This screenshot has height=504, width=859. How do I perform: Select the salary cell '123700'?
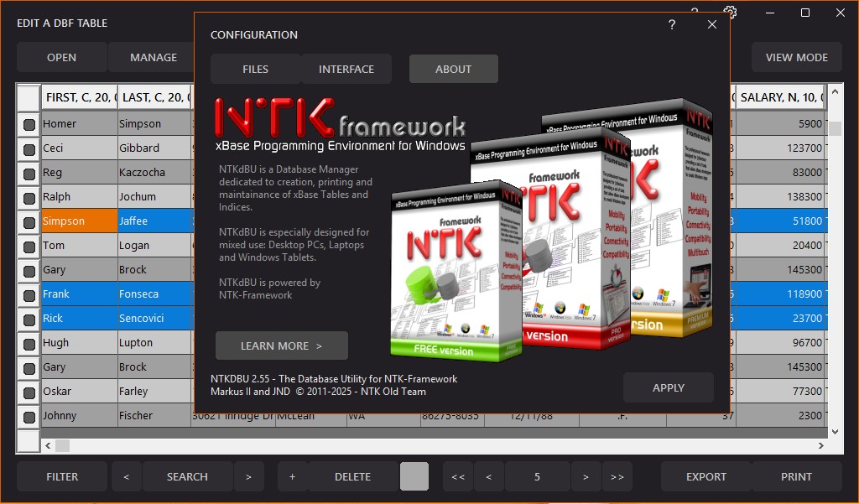(x=781, y=148)
